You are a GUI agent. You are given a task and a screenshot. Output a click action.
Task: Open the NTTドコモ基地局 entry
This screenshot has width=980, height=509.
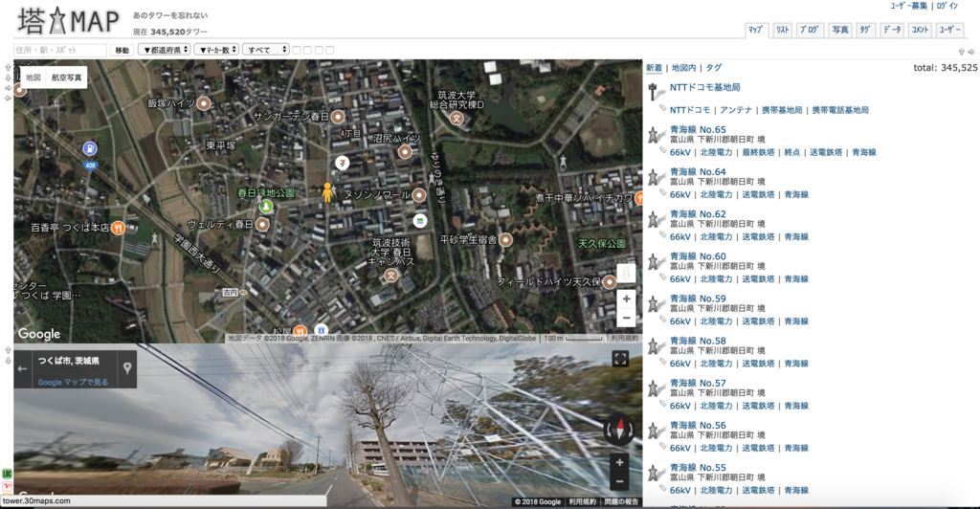(704, 87)
